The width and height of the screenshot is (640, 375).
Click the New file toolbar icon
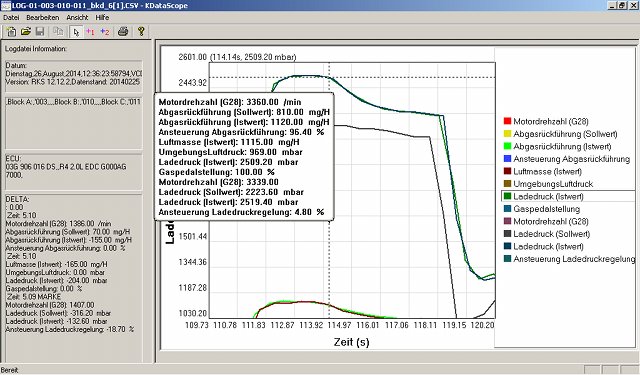pyautogui.click(x=11, y=31)
